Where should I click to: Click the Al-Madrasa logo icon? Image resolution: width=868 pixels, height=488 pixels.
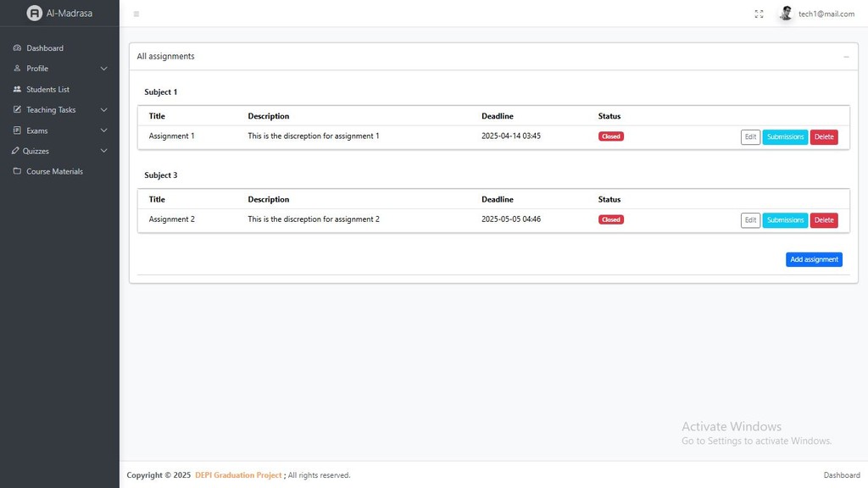coord(34,14)
